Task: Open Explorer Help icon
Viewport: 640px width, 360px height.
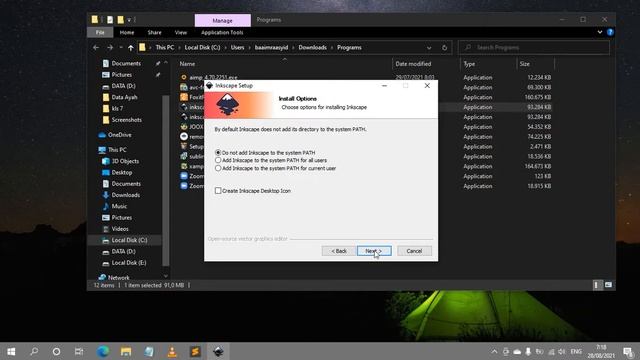Action: (610, 32)
